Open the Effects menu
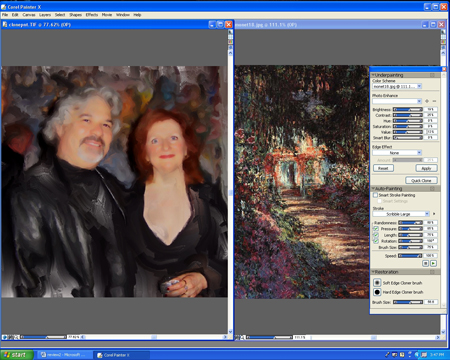 [x=92, y=15]
